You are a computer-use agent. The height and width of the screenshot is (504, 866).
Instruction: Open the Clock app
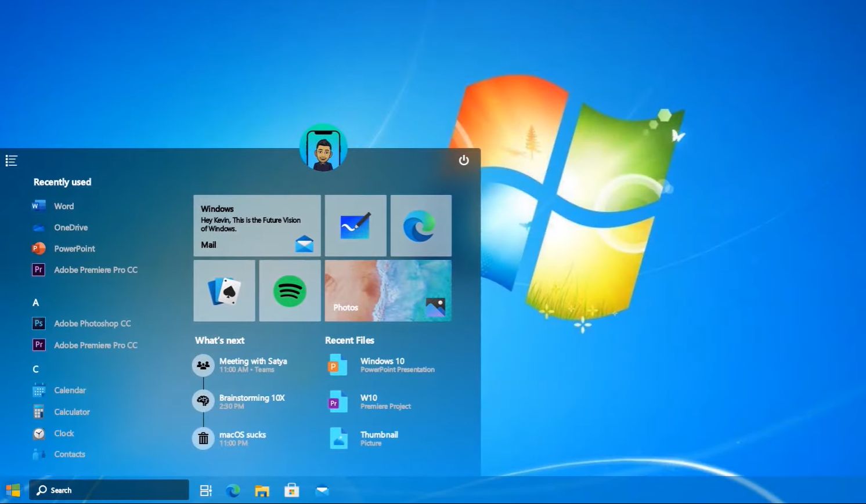pos(63,433)
